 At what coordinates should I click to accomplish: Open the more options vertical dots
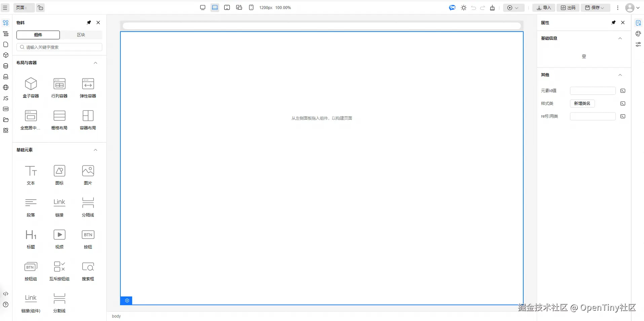618,8
